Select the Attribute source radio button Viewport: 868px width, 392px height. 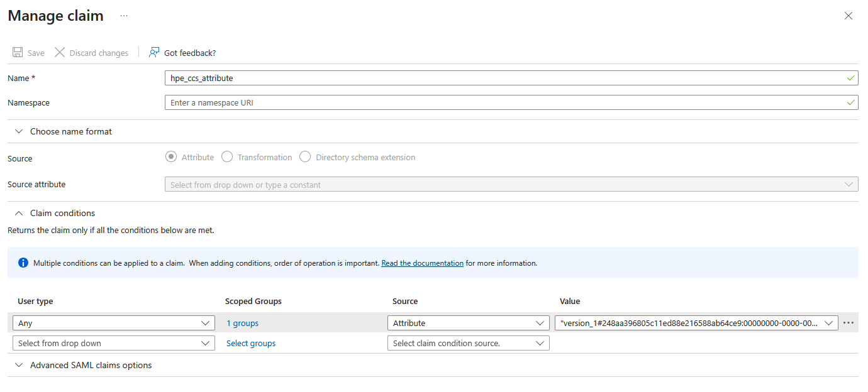171,157
